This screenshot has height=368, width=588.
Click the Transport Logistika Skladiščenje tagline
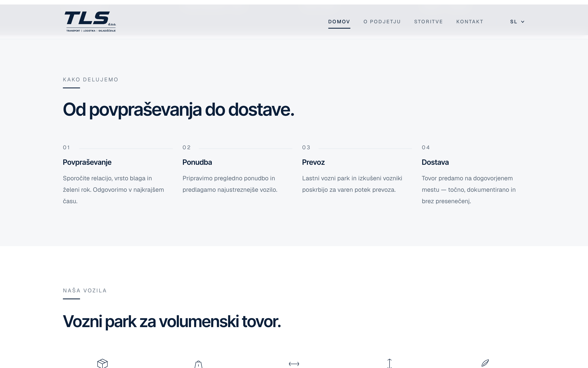point(91,31)
